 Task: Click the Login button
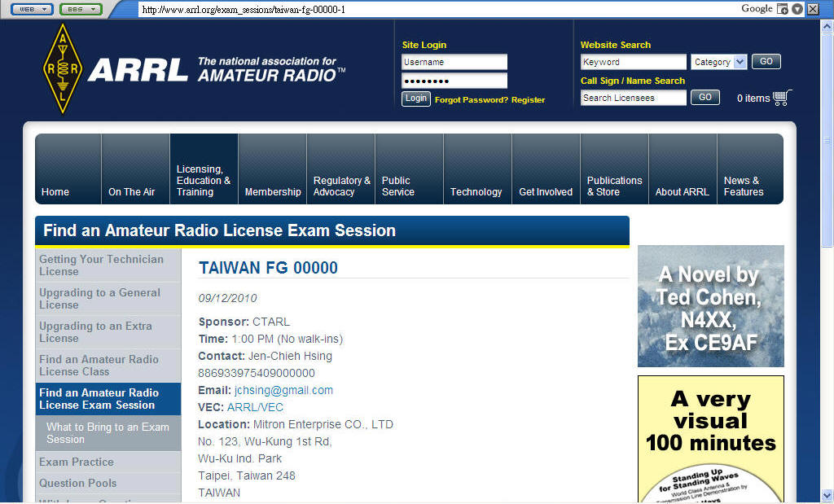click(x=416, y=99)
